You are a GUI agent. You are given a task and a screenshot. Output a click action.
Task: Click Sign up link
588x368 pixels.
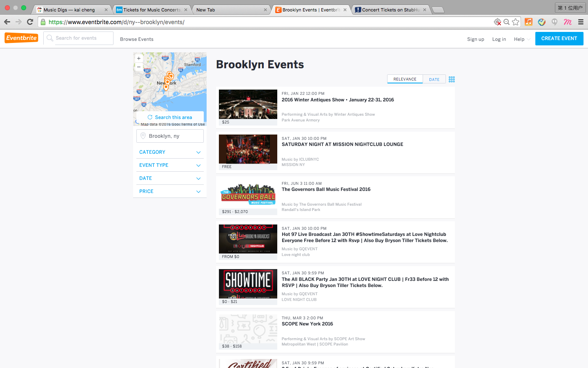click(476, 39)
